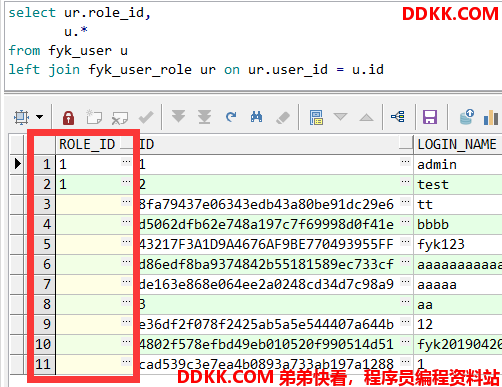
Task: Fetch next page with the double down arrow
Action: pos(179,117)
